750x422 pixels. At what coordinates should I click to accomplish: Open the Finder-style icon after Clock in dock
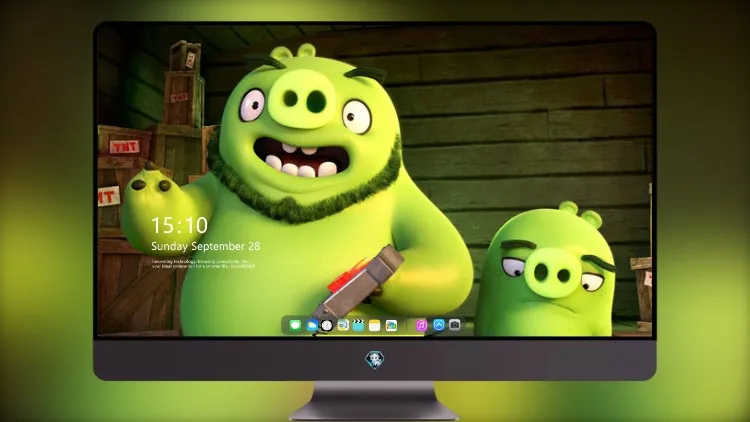[343, 325]
